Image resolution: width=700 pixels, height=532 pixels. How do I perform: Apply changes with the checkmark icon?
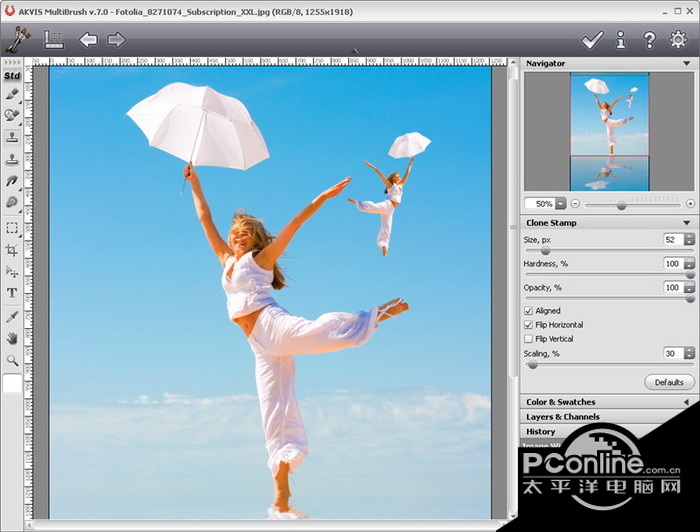pyautogui.click(x=592, y=40)
